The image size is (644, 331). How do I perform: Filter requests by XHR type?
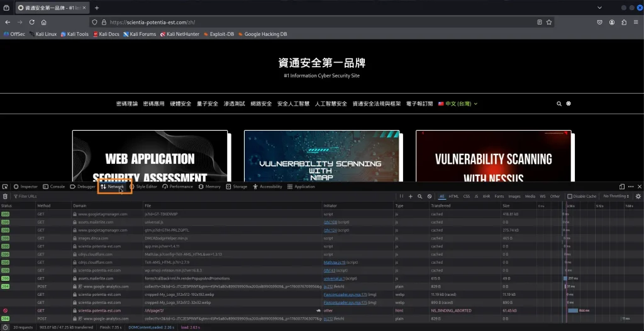(x=486, y=197)
